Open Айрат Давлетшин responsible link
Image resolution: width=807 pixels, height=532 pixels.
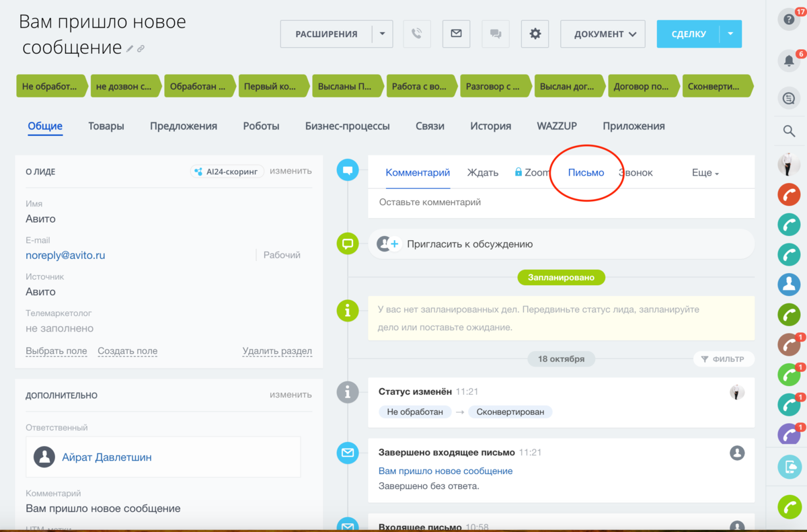point(107,457)
